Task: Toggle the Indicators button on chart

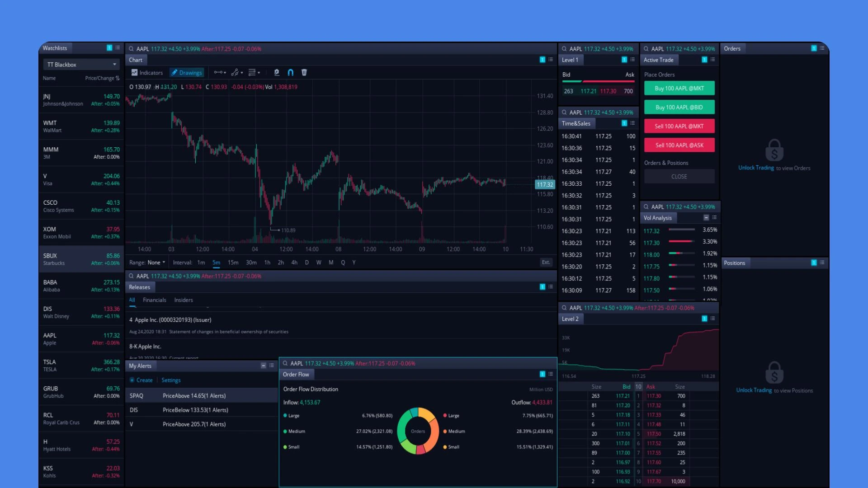Action: (147, 73)
